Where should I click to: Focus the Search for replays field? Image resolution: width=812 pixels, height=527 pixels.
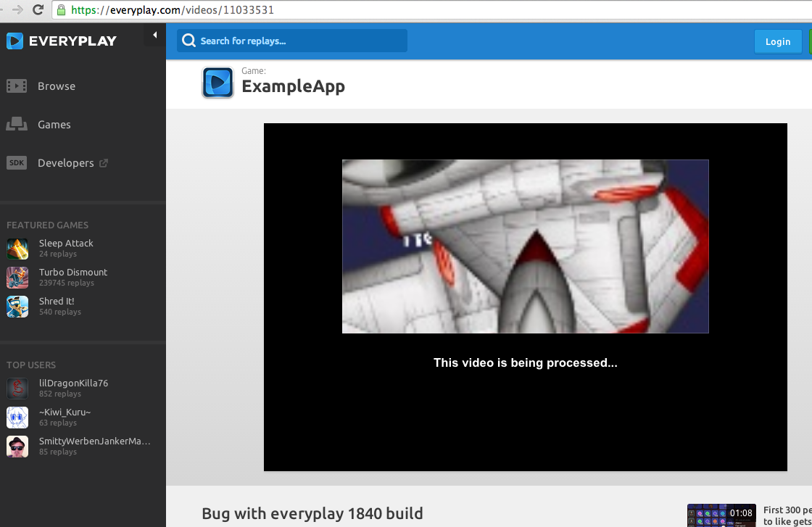292,41
